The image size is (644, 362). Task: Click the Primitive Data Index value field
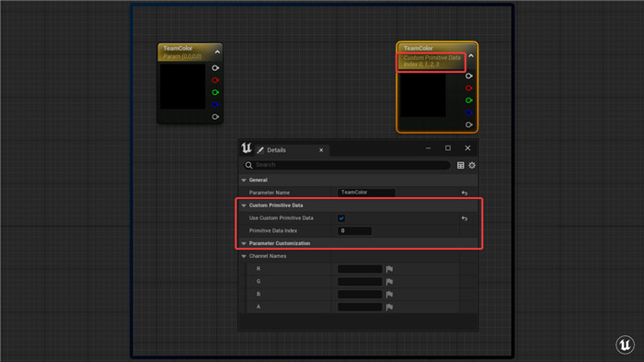click(354, 231)
